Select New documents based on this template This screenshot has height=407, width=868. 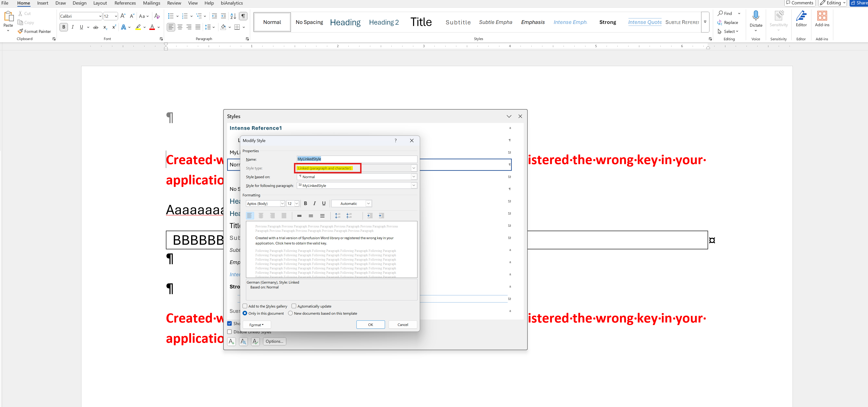point(290,313)
